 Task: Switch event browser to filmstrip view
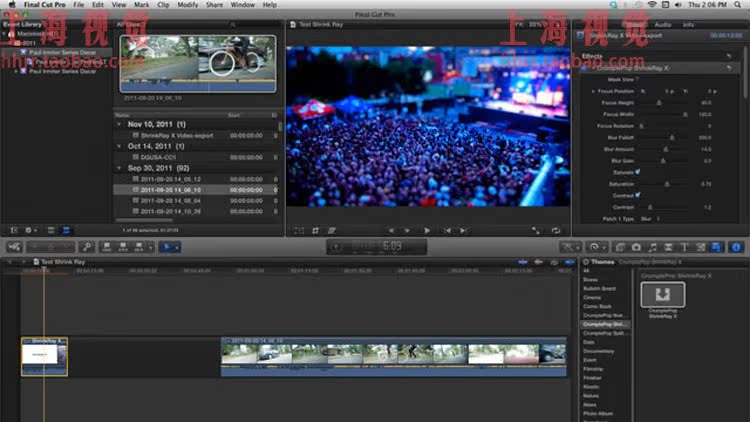point(51,230)
